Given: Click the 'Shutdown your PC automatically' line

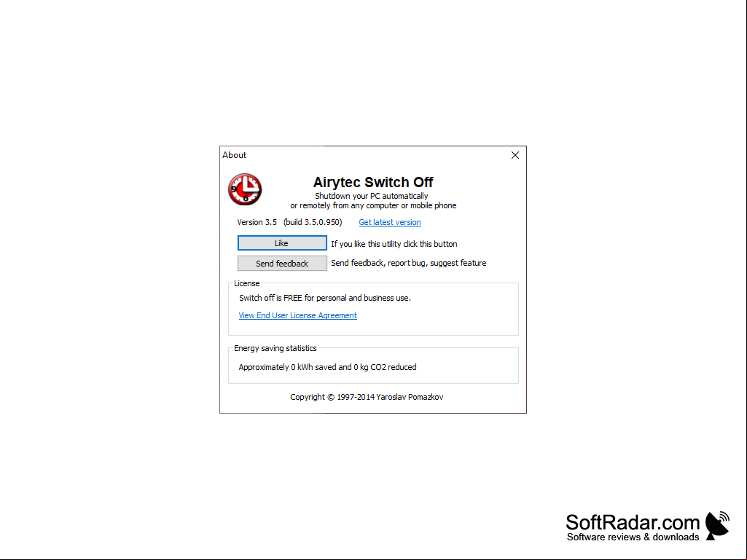Looking at the screenshot, I should point(372,196).
